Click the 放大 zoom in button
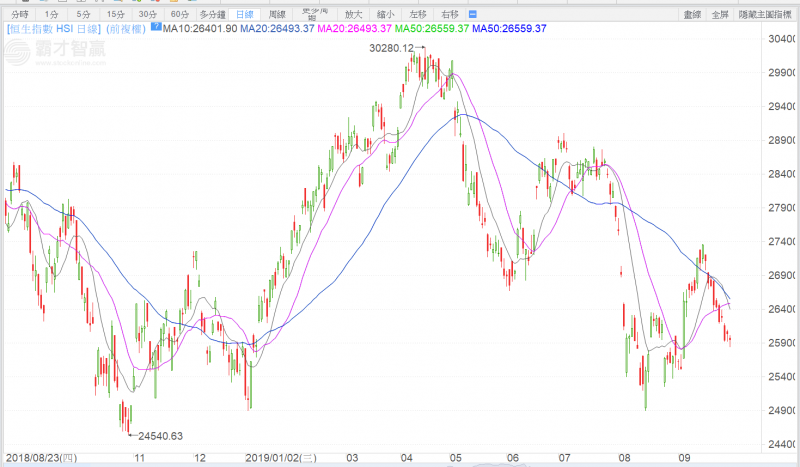800x467 pixels. 353,15
